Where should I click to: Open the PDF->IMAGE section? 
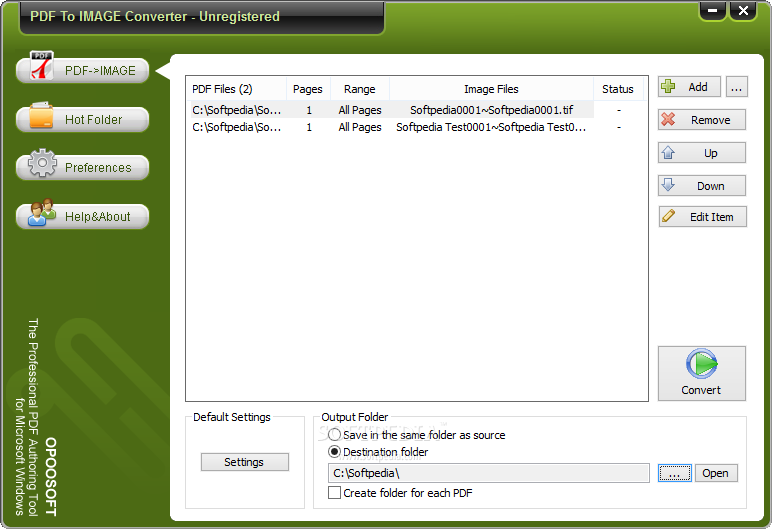click(83, 70)
